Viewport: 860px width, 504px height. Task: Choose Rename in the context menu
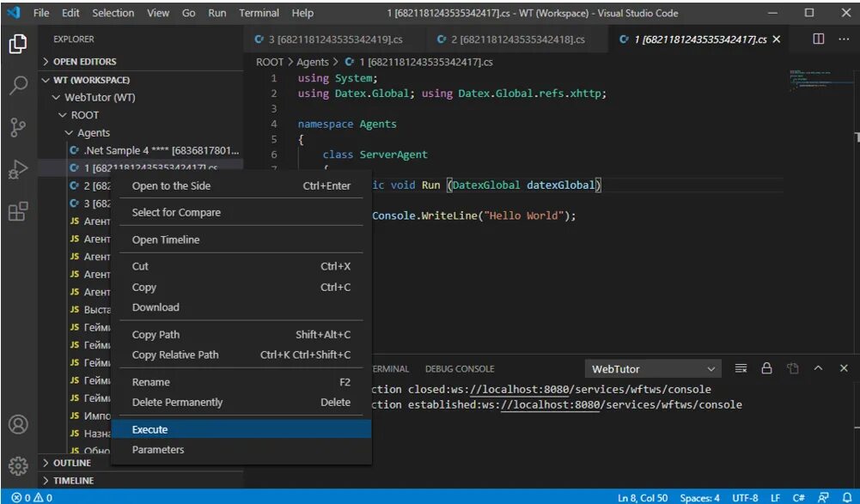coord(241,382)
